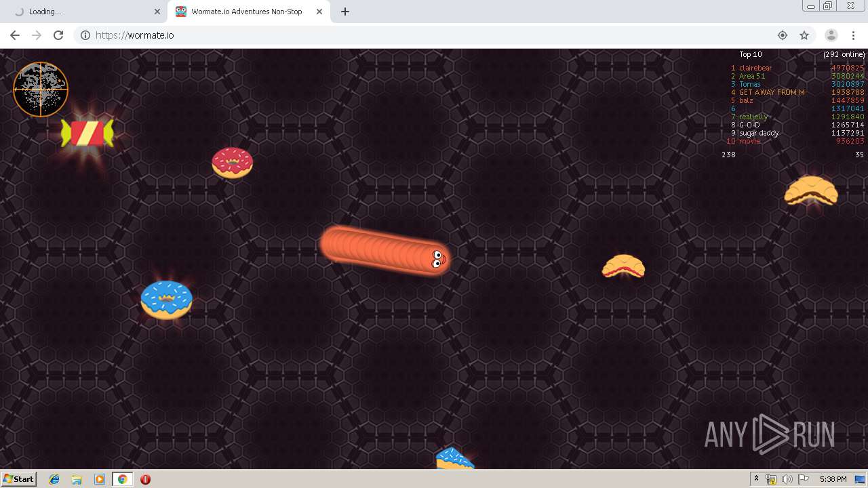Click leaderboard entry clairebear
Viewport: 868px width, 488px height.
pyautogui.click(x=755, y=68)
